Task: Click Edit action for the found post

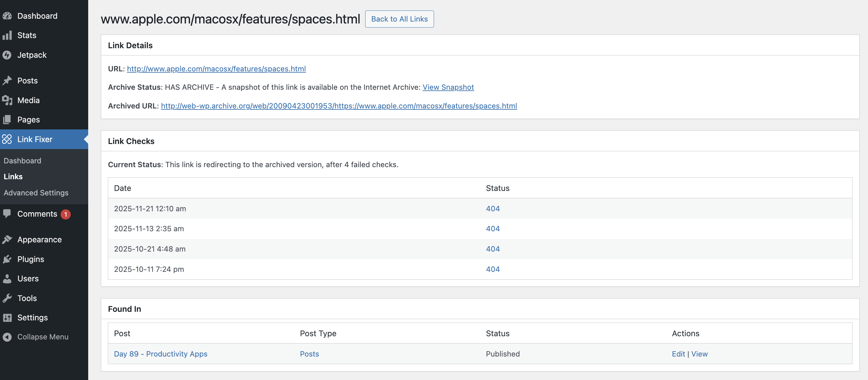Action: (x=678, y=354)
